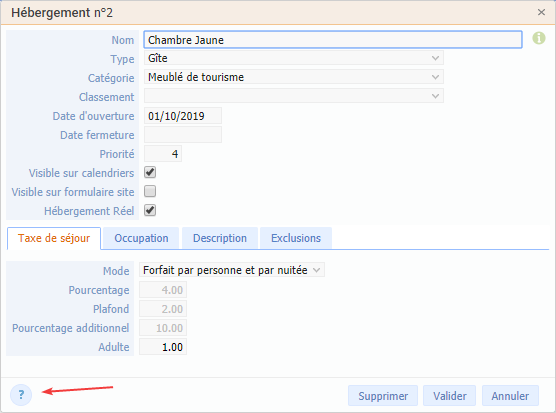The height and width of the screenshot is (413, 556).
Task: Click the Supprimer button
Action: [383, 396]
